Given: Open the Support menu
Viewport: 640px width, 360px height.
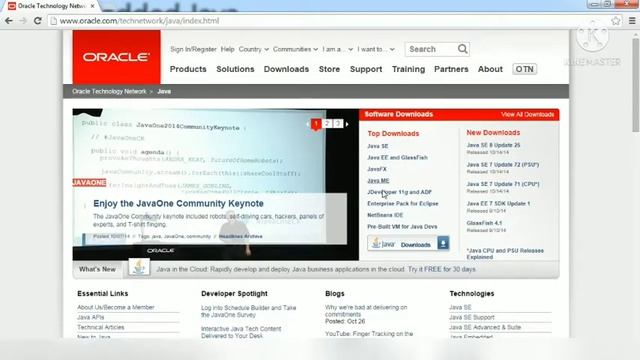Looking at the screenshot, I should 366,69.
